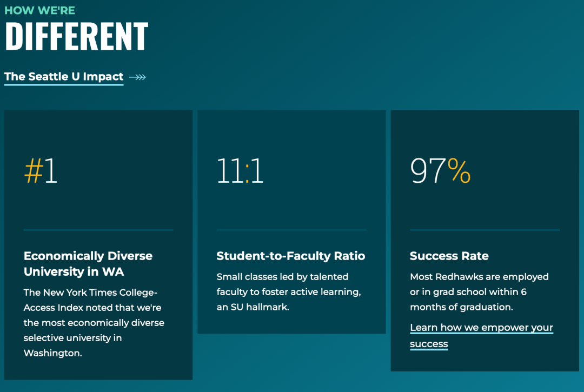Click the 'Student-to-Faculty Ratio' heading
Screen dimensions: 584x392
pyautogui.click(x=291, y=256)
